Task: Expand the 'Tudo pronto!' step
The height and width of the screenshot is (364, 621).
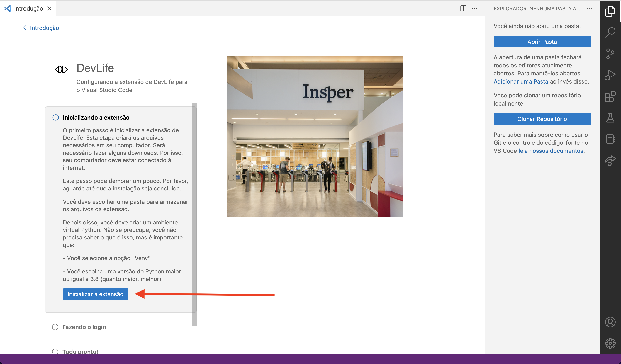Action: 80,352
